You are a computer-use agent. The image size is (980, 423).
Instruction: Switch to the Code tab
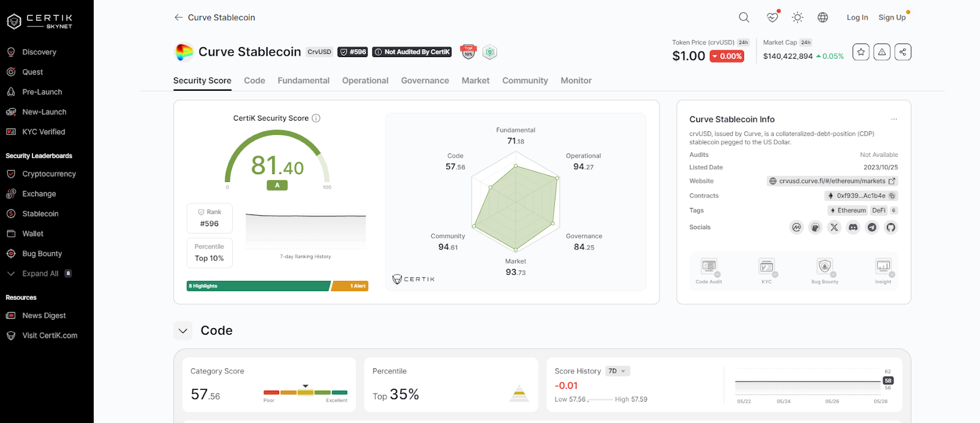point(254,80)
